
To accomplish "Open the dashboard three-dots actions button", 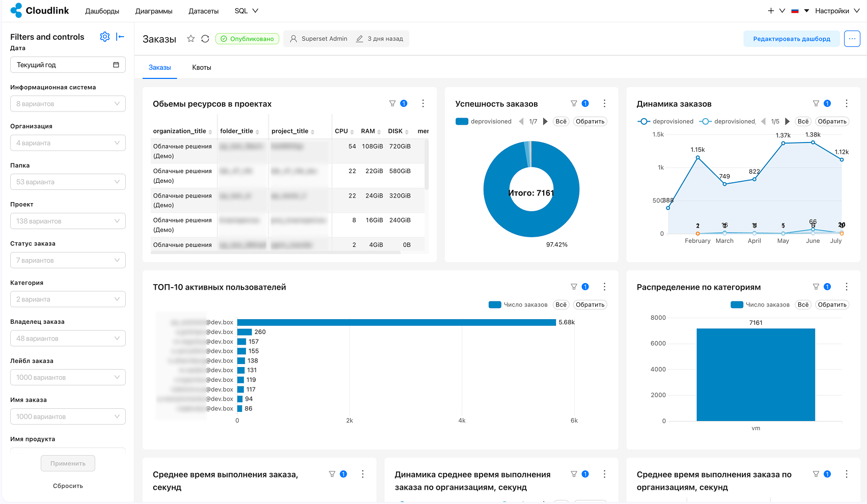I will (x=852, y=39).
